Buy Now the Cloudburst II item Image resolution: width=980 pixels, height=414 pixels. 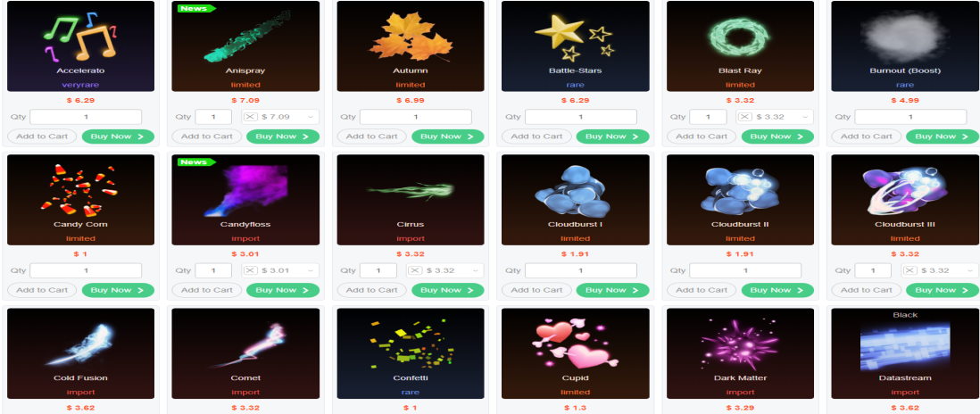pyautogui.click(x=777, y=290)
